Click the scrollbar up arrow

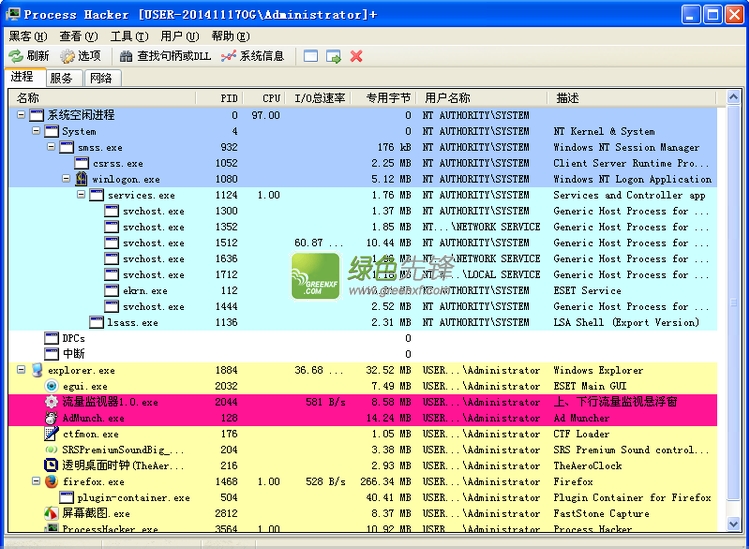pyautogui.click(x=734, y=98)
